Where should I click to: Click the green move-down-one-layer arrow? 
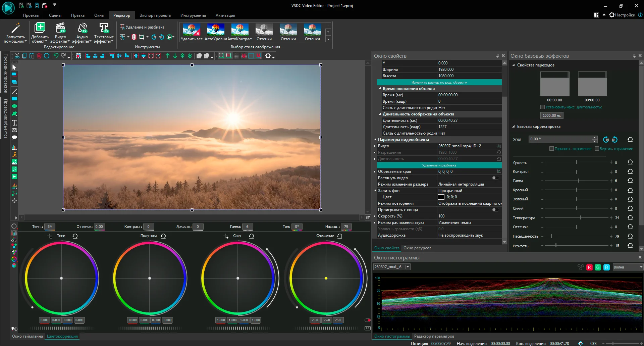(175, 56)
